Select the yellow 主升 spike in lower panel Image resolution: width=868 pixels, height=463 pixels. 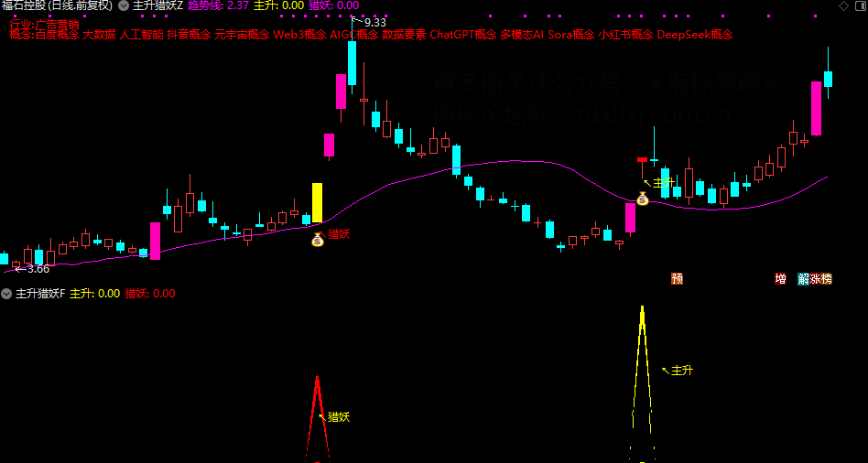(642, 384)
